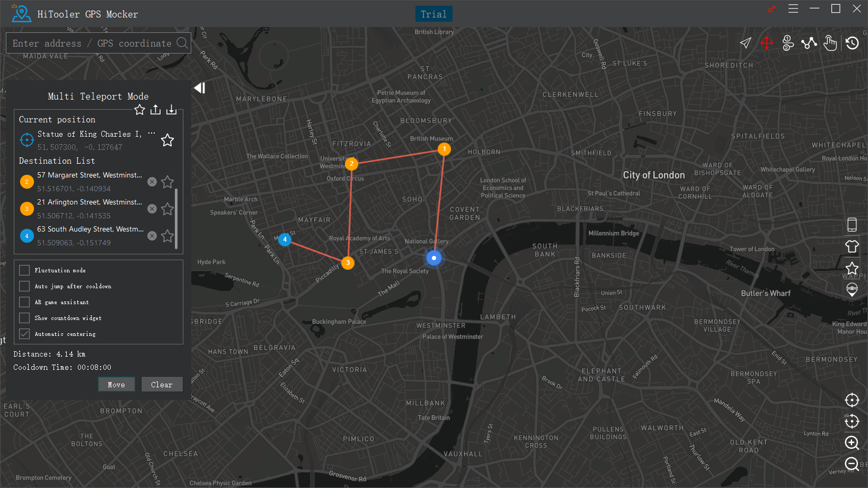Open the hamburger menu
868x488 pixels.
point(793,8)
